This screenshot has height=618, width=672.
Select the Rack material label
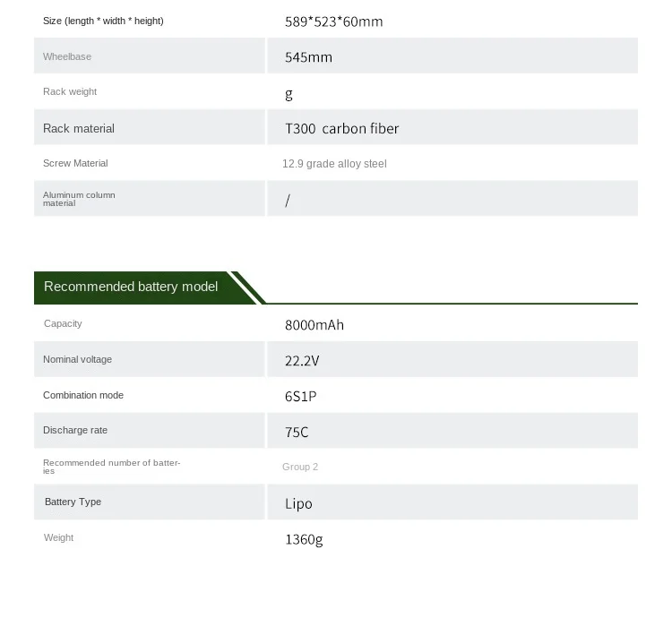tap(79, 128)
